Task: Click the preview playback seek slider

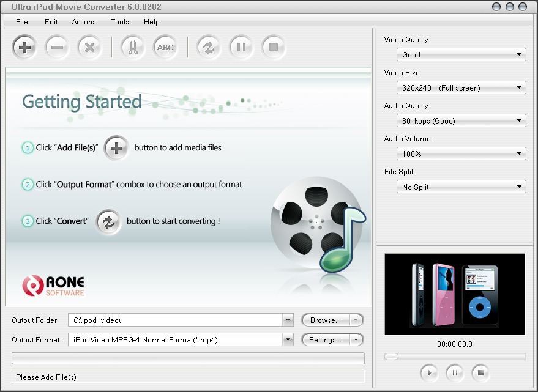Action: [455, 357]
